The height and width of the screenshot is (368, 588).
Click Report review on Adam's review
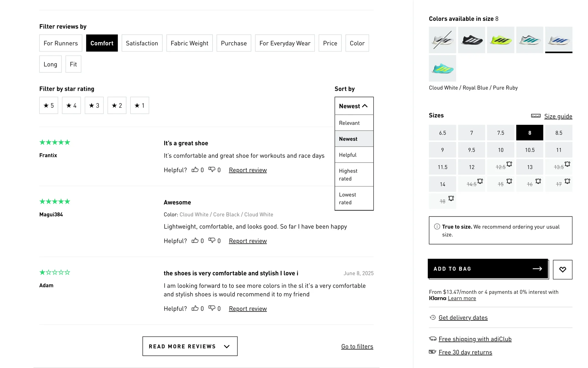[x=248, y=309]
